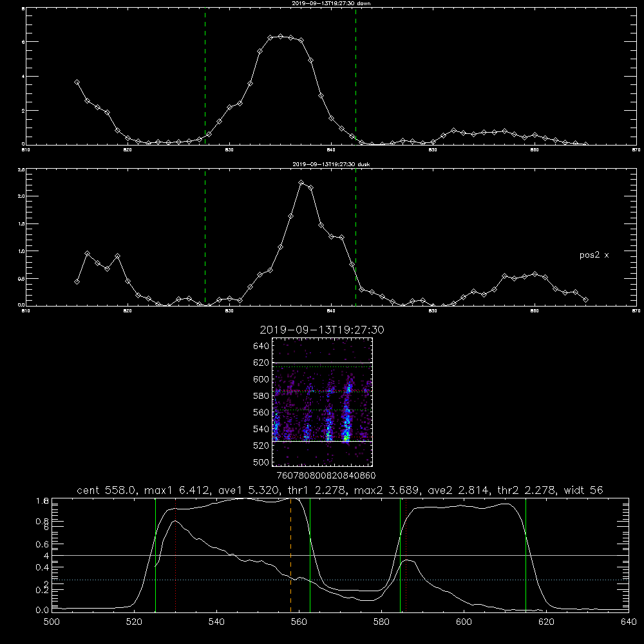Viewport: 644px width, 644px height.
Task: Click the image x-axis labels '760780800820840860'
Action: (326, 475)
